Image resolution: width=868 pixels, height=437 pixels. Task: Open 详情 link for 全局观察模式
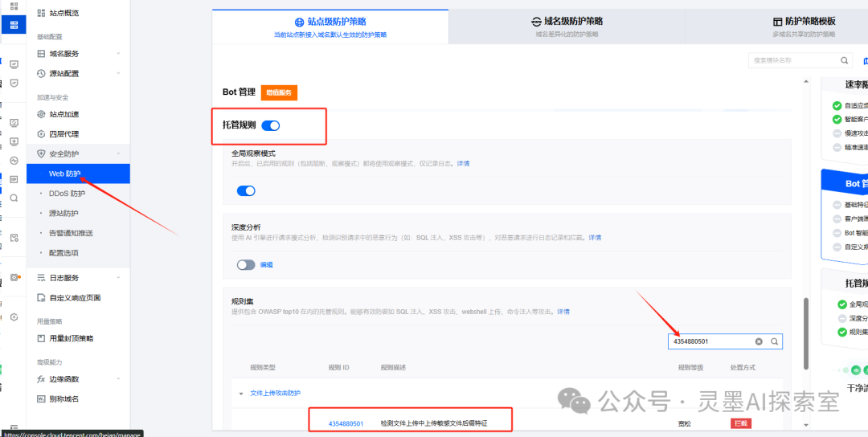463,164
